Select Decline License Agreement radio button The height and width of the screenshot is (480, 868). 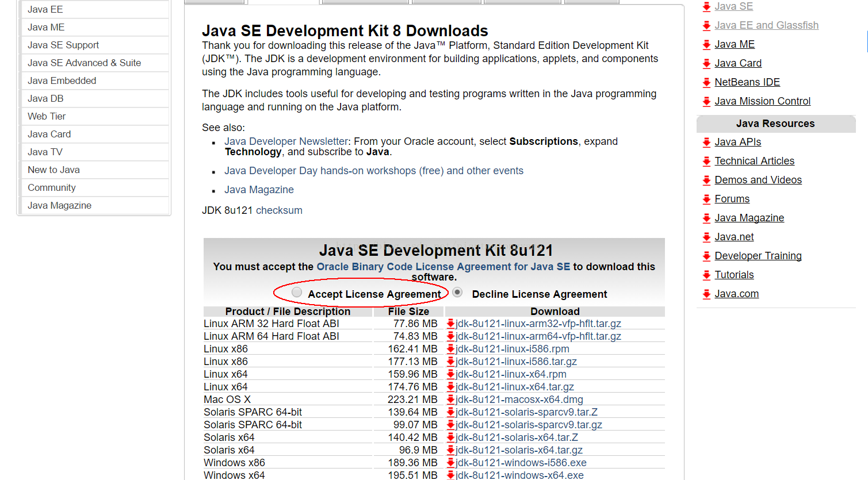[x=457, y=292]
